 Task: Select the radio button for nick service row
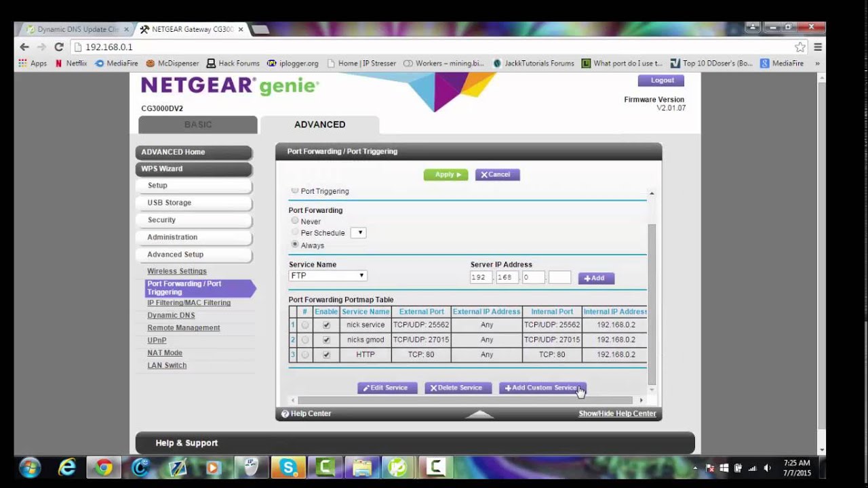[x=305, y=325]
